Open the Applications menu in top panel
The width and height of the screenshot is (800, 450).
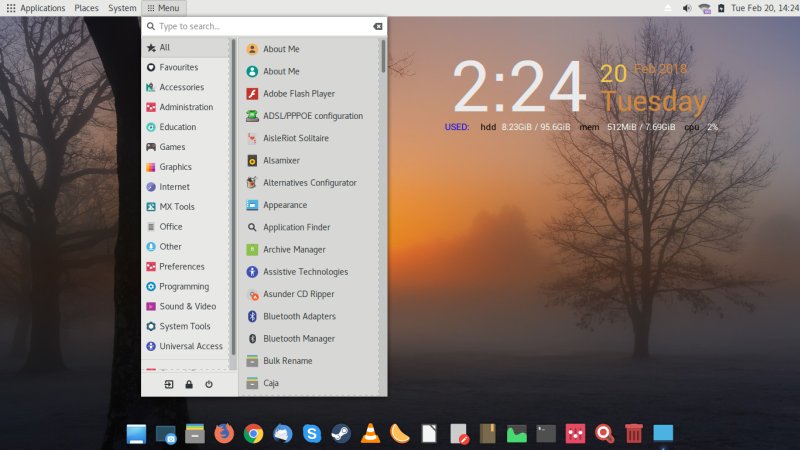click(x=36, y=8)
